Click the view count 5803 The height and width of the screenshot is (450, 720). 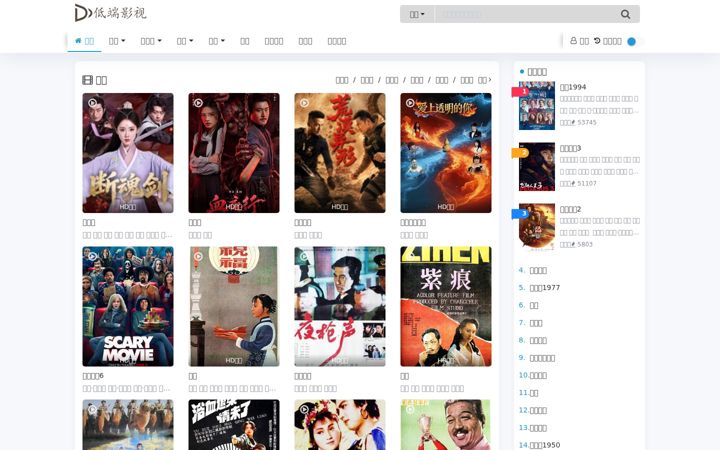(585, 244)
